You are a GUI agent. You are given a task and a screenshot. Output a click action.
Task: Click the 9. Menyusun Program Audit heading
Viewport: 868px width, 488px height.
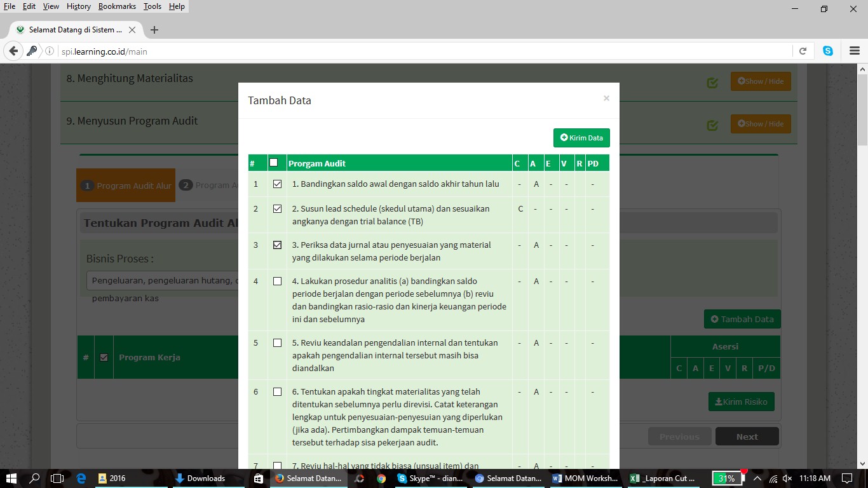click(x=132, y=121)
